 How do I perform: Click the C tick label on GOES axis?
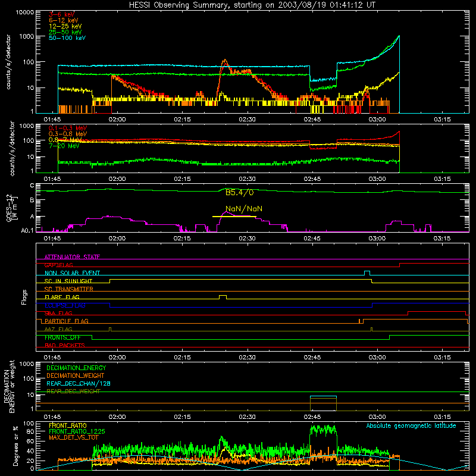32,186
